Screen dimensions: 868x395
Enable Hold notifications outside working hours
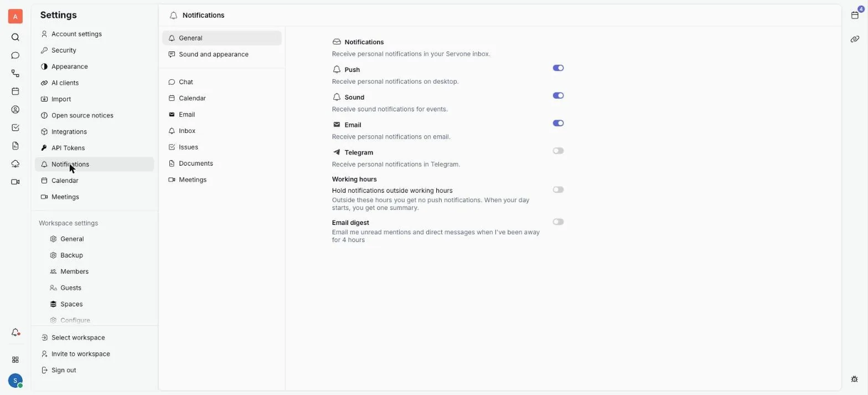click(558, 189)
